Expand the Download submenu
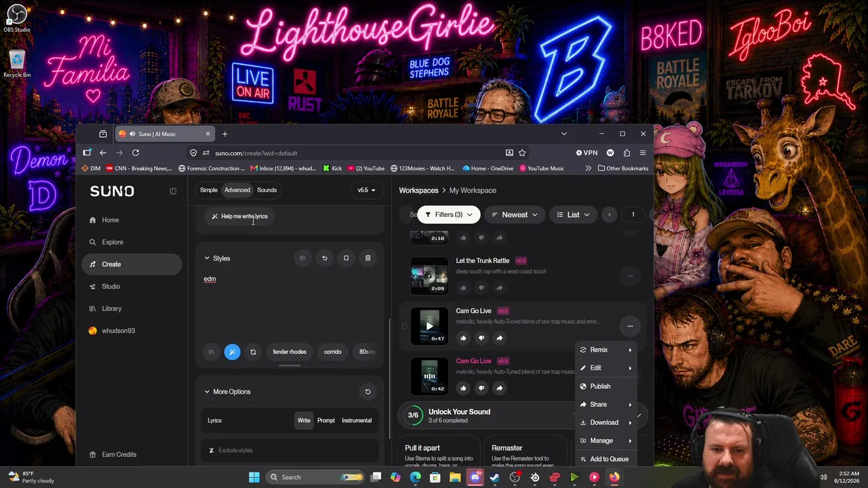 606,423
